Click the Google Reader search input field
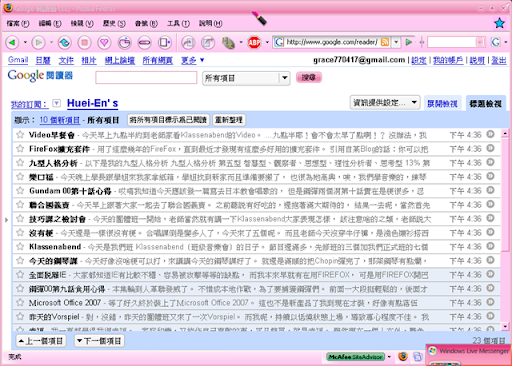512x366 pixels. 146,78
